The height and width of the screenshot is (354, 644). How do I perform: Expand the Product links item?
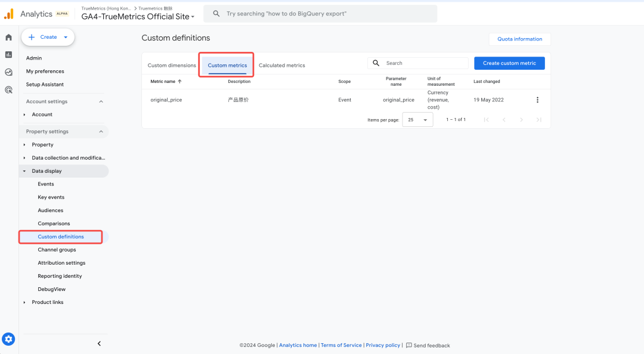[x=24, y=302]
